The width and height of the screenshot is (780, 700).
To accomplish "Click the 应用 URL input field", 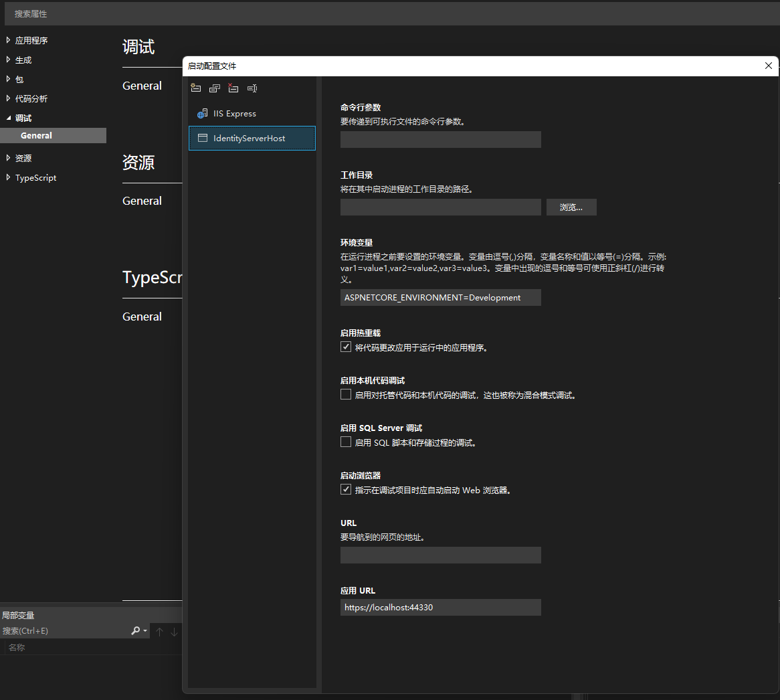I will click(440, 608).
